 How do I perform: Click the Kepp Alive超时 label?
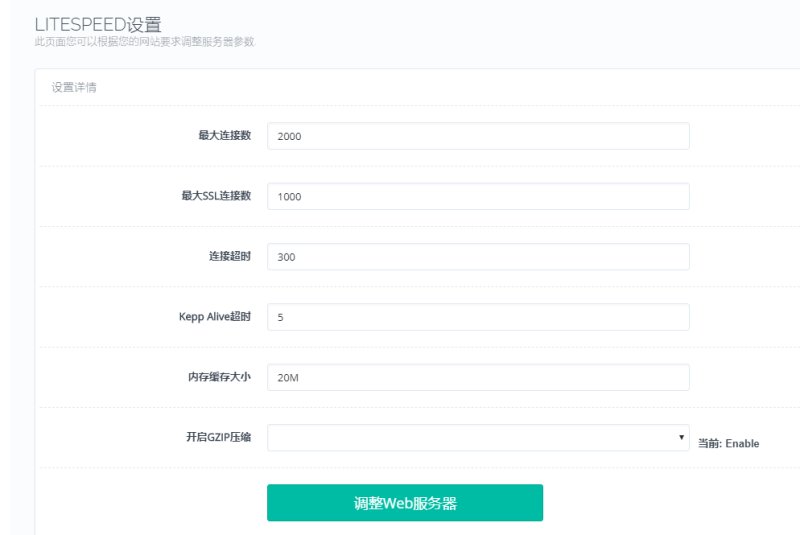pyautogui.click(x=215, y=316)
